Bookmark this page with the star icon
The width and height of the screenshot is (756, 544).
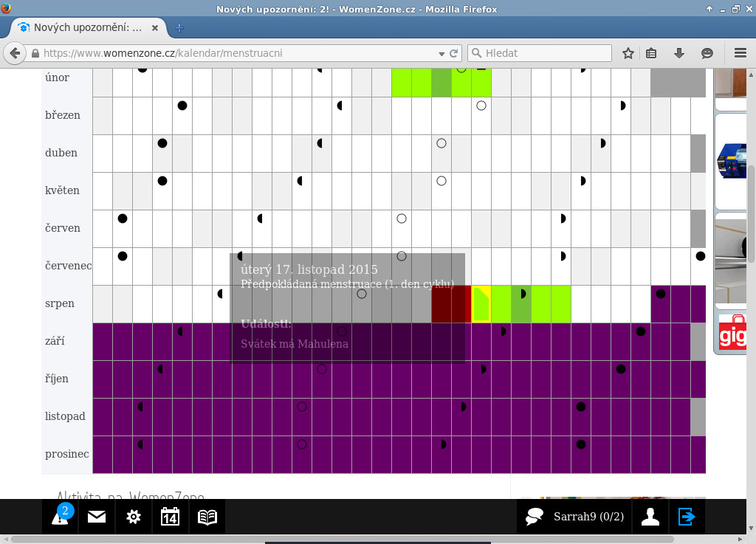click(x=628, y=53)
